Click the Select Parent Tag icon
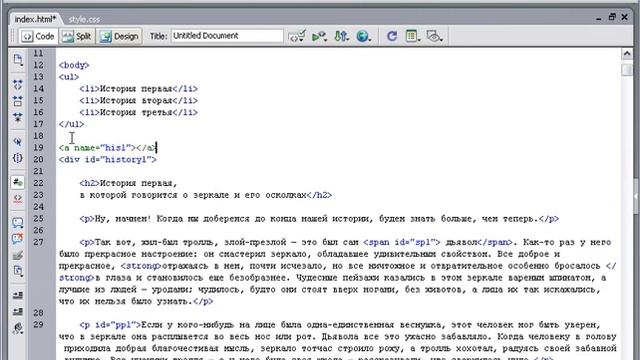The image size is (640, 360). coord(18,142)
